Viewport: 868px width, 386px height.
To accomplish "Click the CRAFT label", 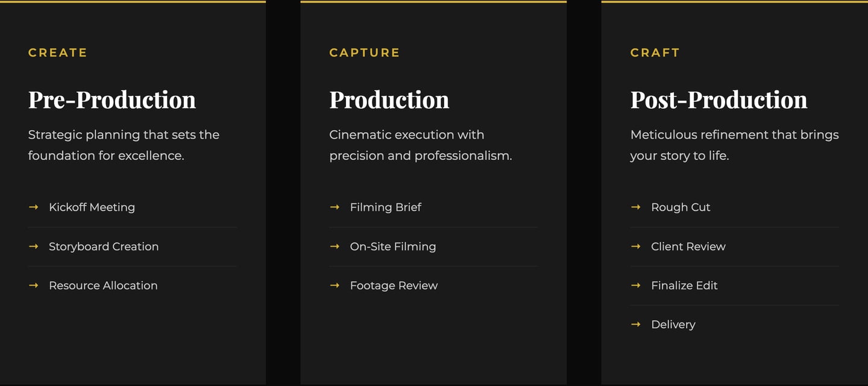I will coord(655,52).
